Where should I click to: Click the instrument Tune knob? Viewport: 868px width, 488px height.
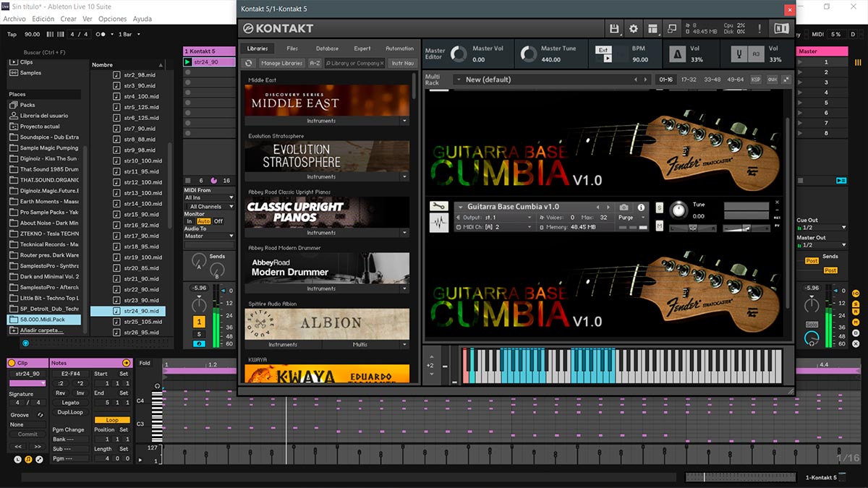click(x=678, y=210)
